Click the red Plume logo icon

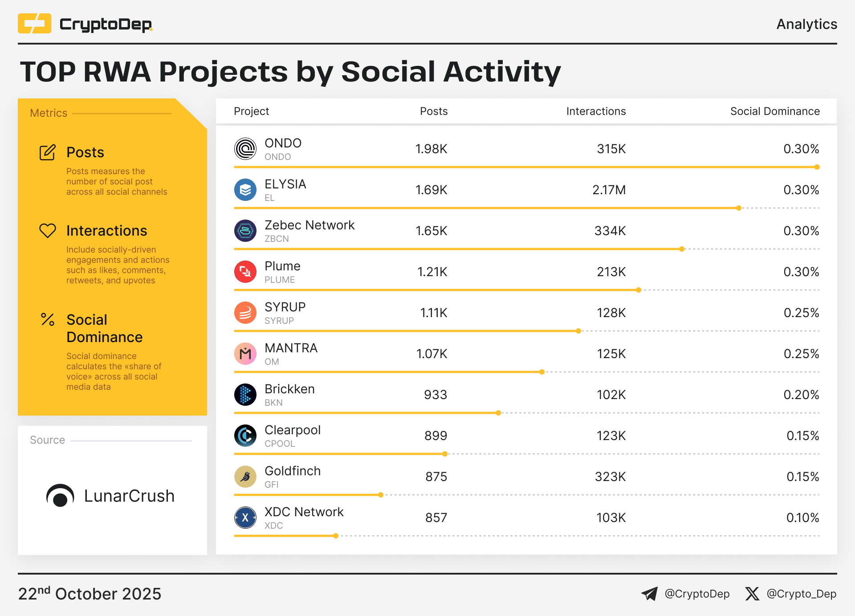(x=245, y=272)
